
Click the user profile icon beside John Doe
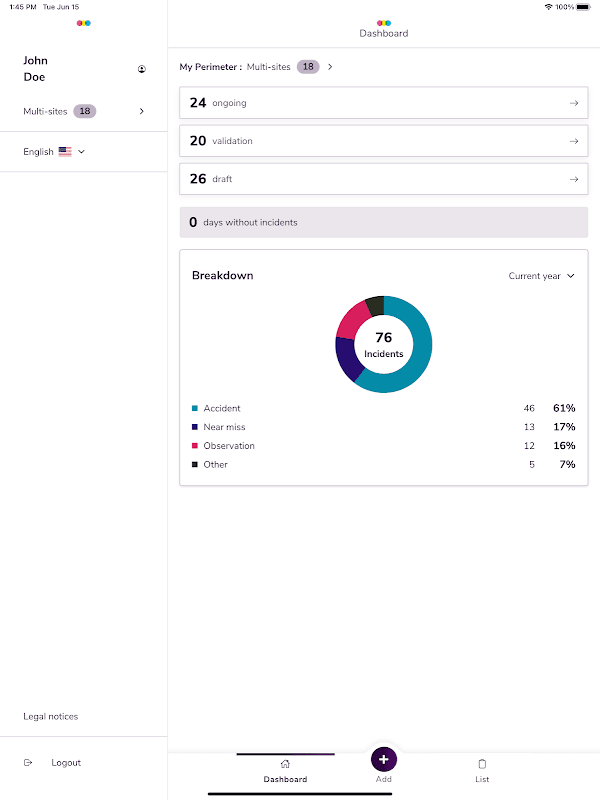click(142, 69)
